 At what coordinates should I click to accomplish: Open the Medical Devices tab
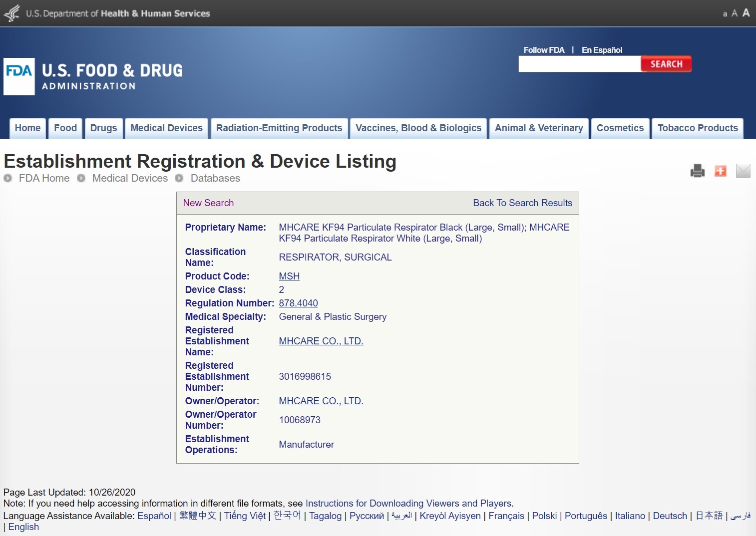167,128
